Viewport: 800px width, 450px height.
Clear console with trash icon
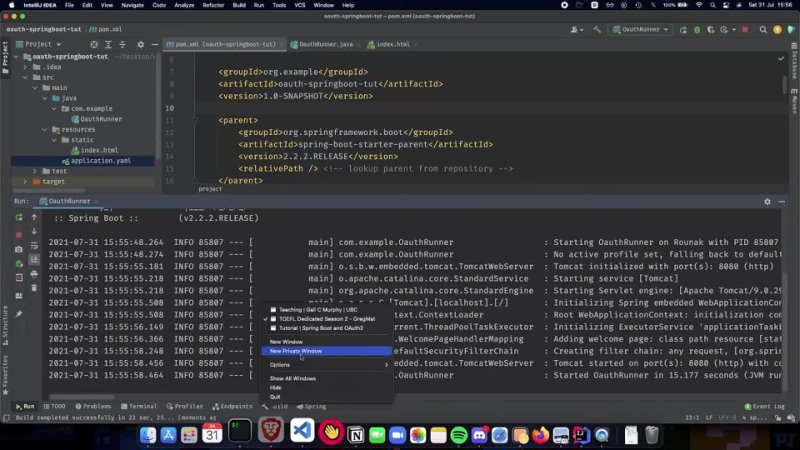click(x=34, y=288)
